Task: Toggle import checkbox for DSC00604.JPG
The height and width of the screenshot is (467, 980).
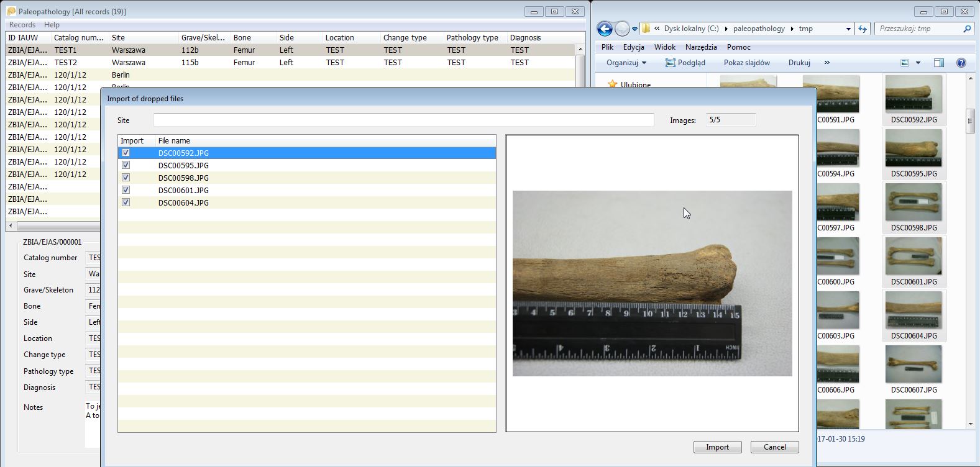Action: 126,202
